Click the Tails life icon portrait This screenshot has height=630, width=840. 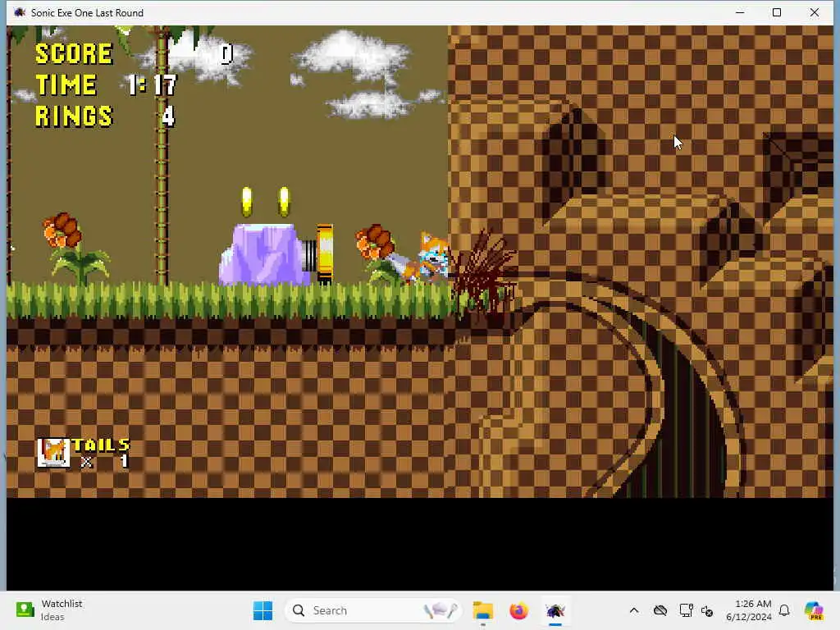53,453
